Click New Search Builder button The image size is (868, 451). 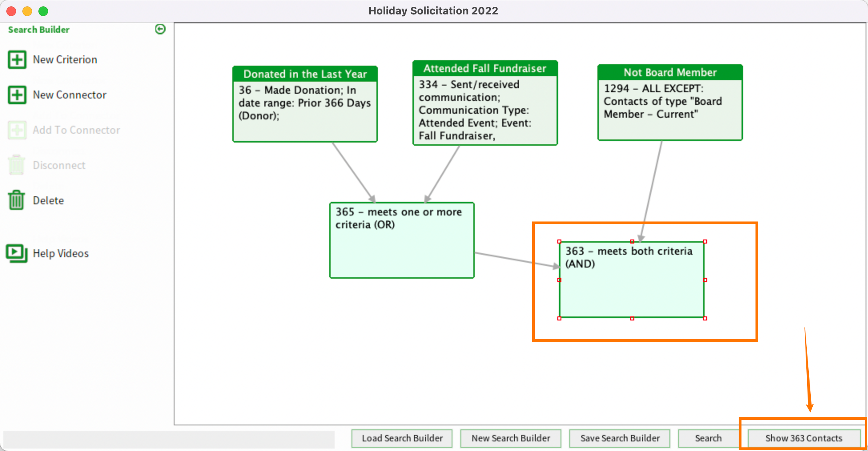(x=511, y=438)
